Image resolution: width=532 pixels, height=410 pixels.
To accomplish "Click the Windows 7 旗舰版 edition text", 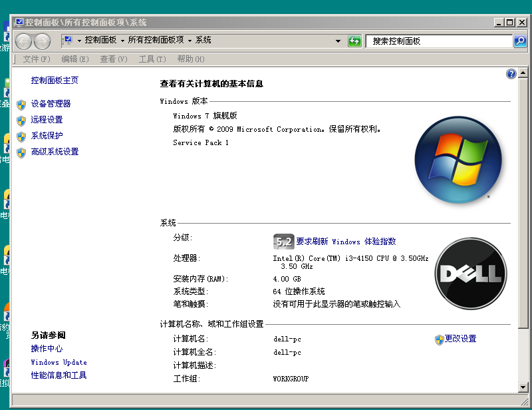I will point(205,116).
